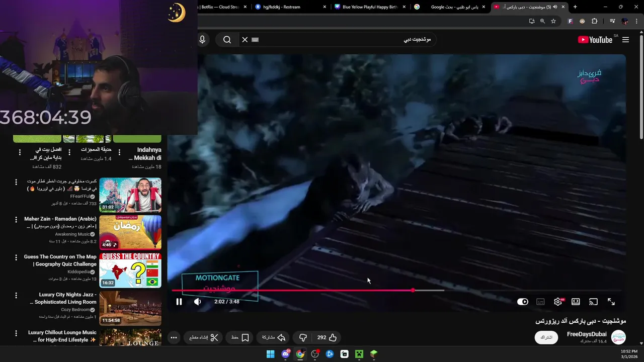
Task: Open Chrome media control icon
Action: pyautogui.click(x=612, y=21)
